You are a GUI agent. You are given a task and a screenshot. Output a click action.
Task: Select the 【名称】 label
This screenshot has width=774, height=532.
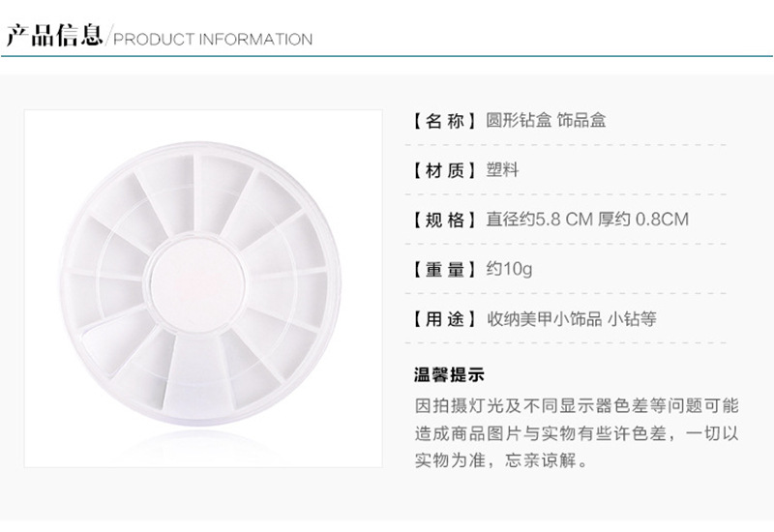click(x=445, y=121)
